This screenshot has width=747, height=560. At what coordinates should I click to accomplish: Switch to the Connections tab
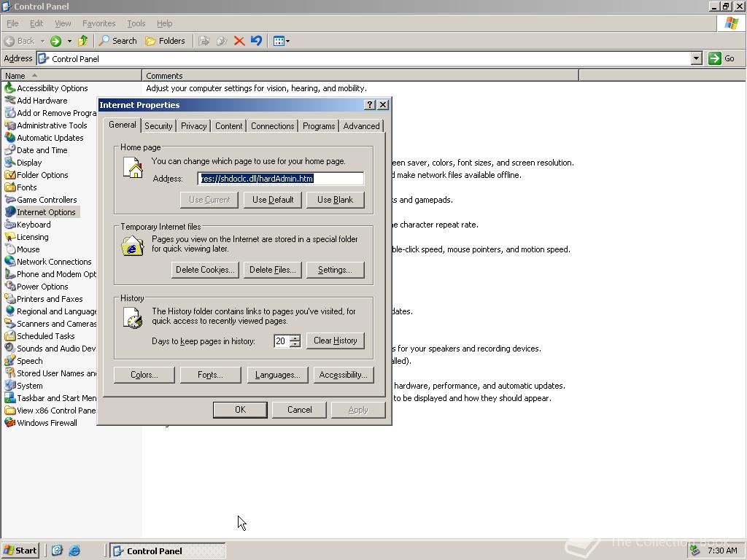click(273, 126)
